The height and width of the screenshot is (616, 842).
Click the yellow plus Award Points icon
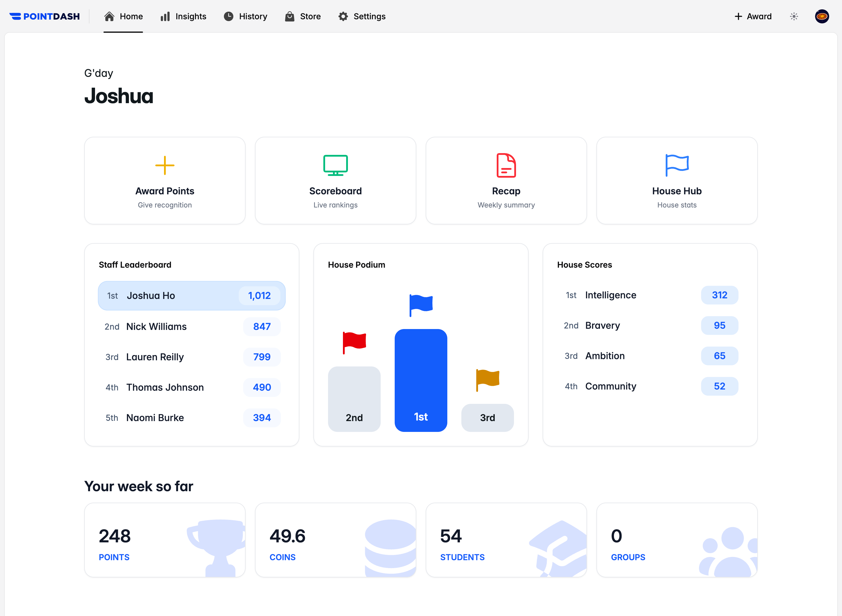coord(165,165)
